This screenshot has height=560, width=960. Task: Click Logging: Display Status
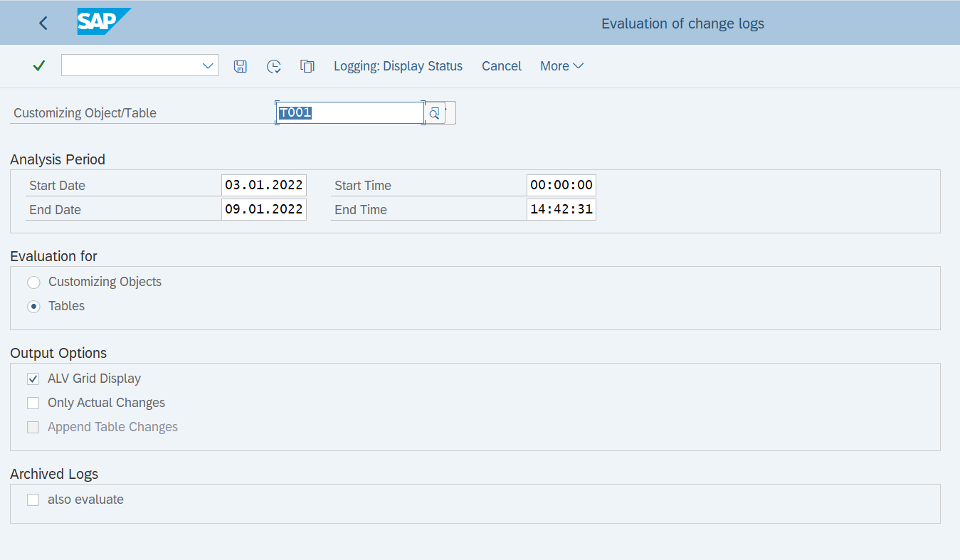[398, 66]
